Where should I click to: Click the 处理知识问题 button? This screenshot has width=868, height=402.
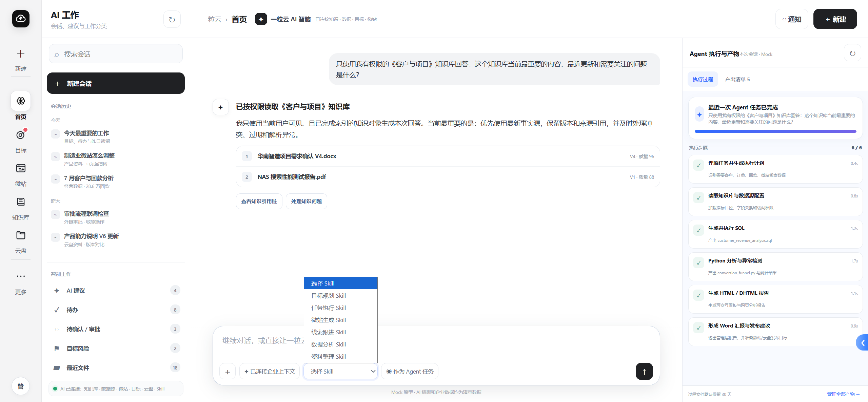click(x=307, y=202)
